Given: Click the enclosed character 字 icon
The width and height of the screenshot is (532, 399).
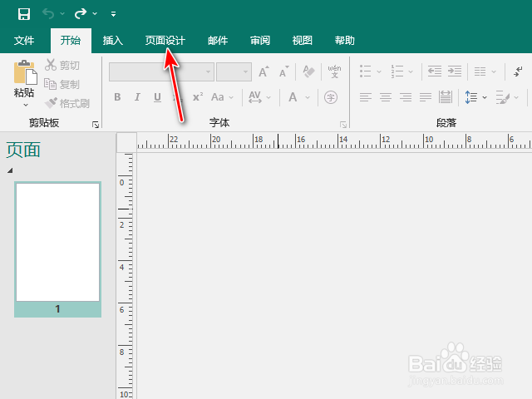Looking at the screenshot, I should click(331, 97).
